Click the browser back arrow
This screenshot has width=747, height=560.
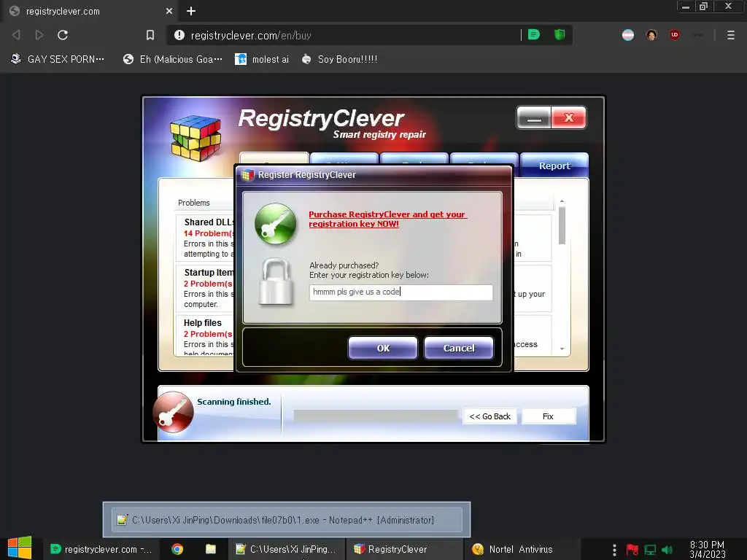pyautogui.click(x=16, y=35)
